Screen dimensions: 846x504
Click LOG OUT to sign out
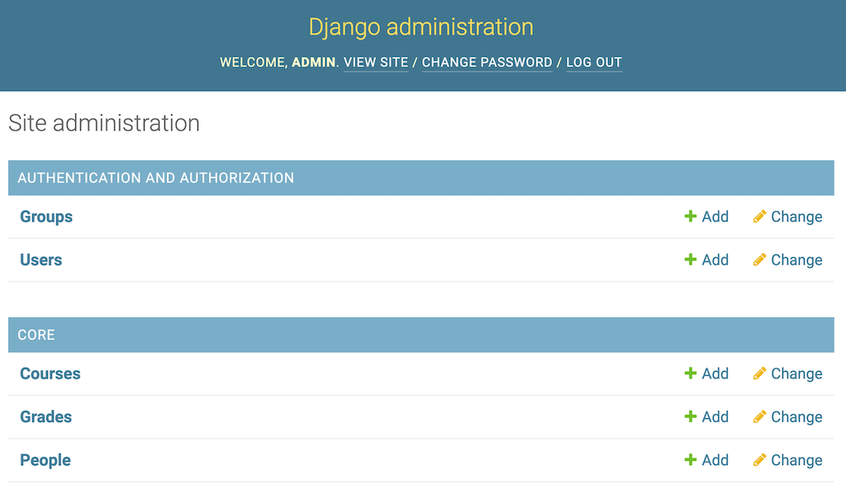coord(594,62)
